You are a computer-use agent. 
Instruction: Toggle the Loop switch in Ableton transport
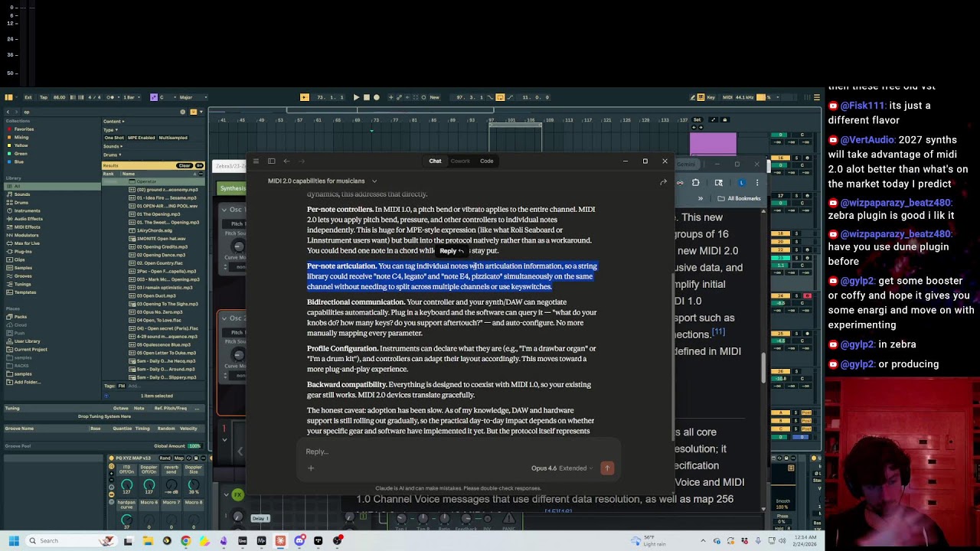(500, 97)
